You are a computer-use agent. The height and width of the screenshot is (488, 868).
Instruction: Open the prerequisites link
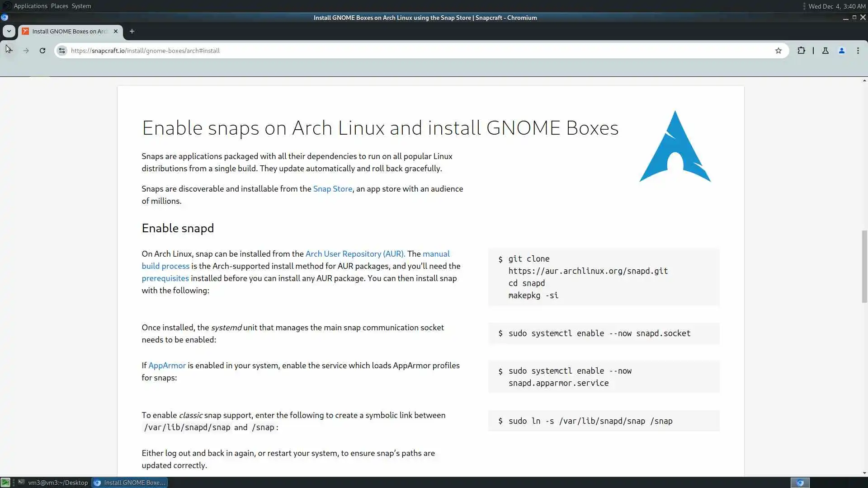[x=165, y=278]
